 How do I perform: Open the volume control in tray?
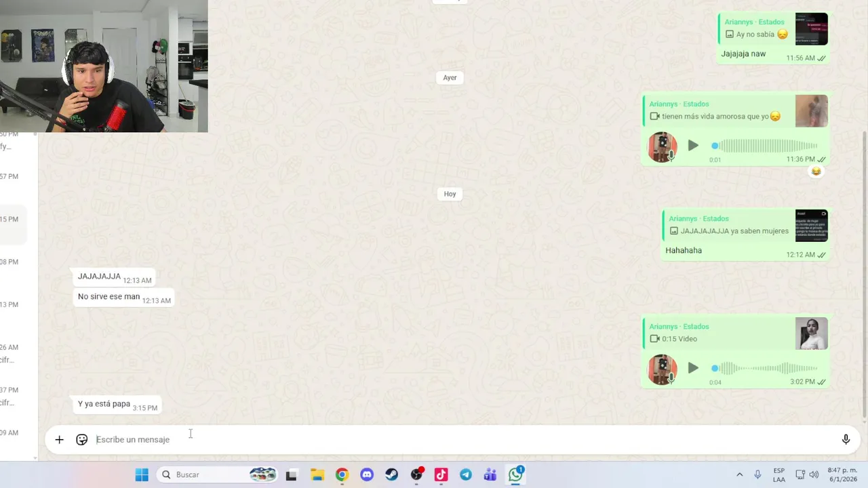coord(814,475)
